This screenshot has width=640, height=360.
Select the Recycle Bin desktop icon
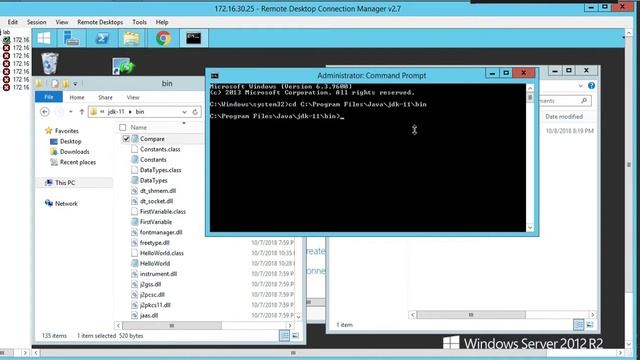(x=50, y=63)
